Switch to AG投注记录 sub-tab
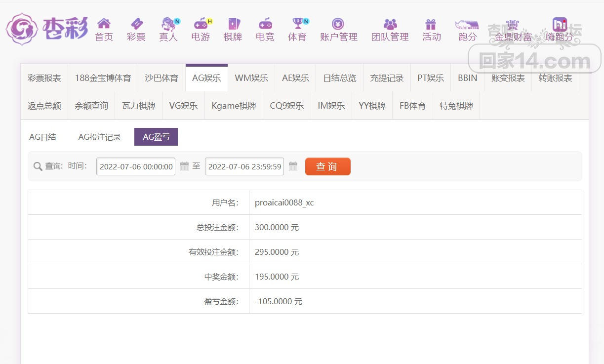604x364 pixels. point(99,137)
